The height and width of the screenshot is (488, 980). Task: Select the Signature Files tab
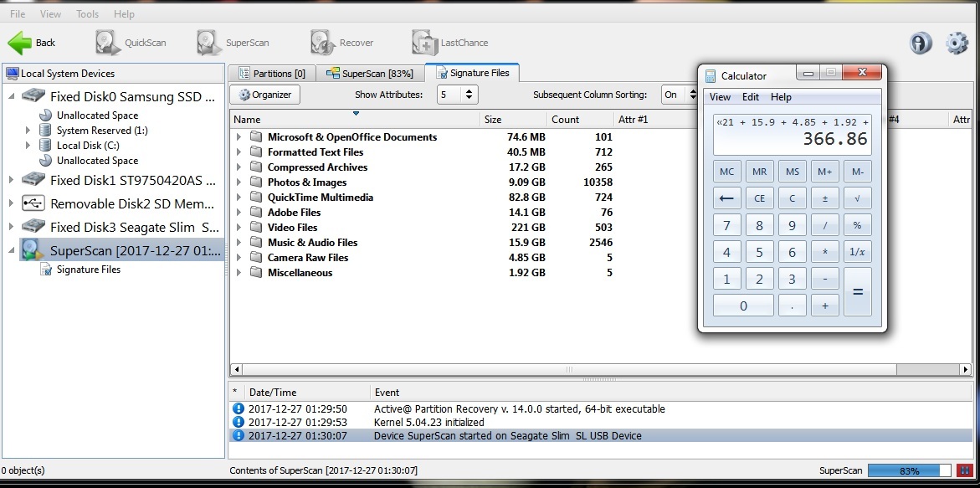click(472, 73)
